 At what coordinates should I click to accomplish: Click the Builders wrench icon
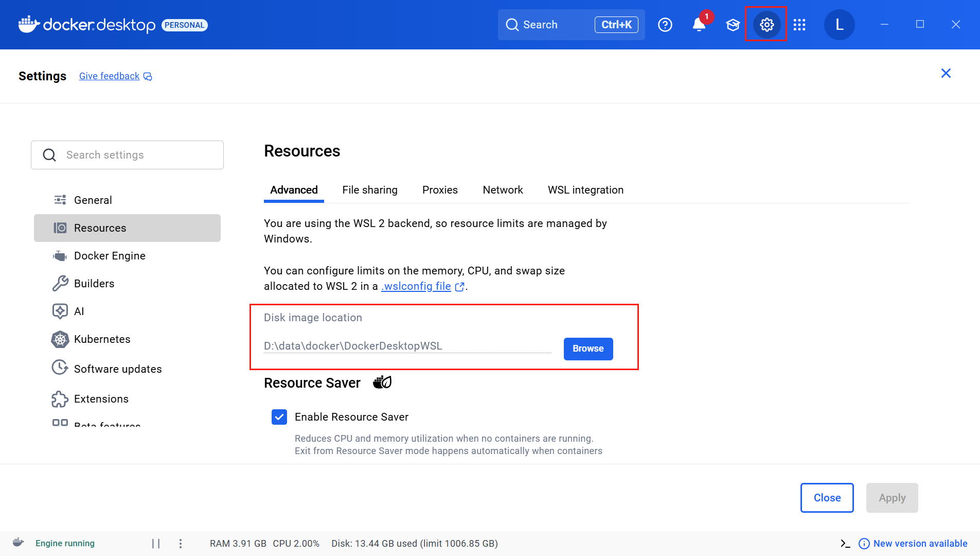60,283
